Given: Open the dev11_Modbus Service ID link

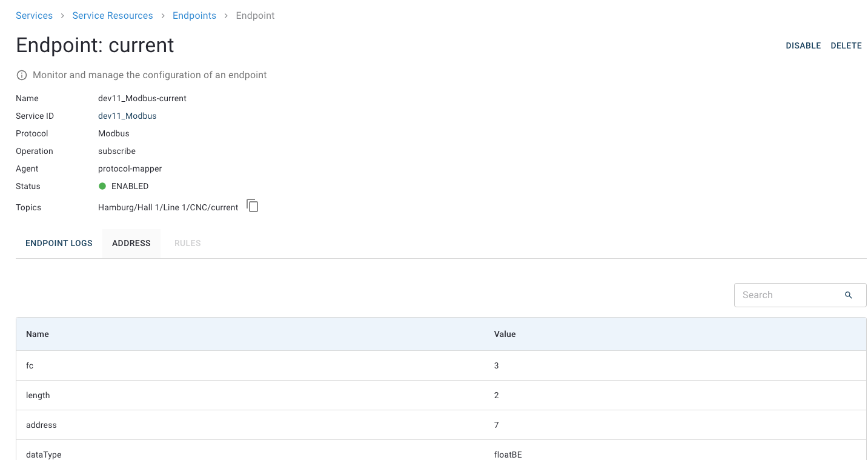Looking at the screenshot, I should (127, 116).
